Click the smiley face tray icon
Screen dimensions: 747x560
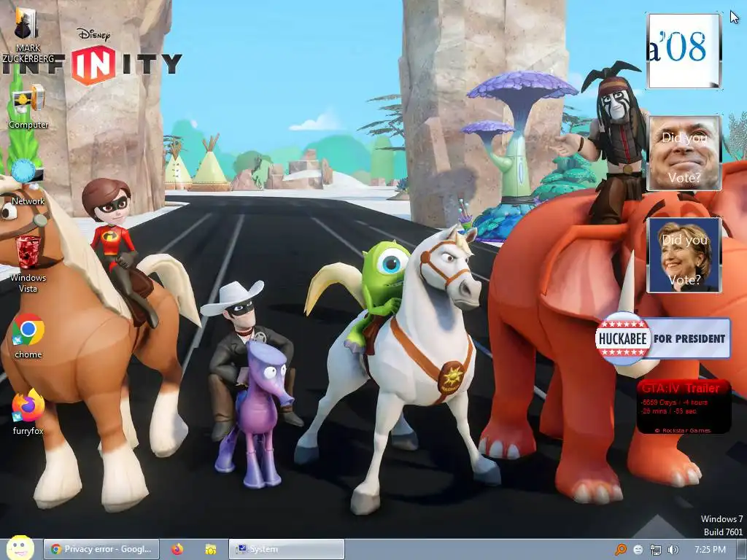(638, 550)
